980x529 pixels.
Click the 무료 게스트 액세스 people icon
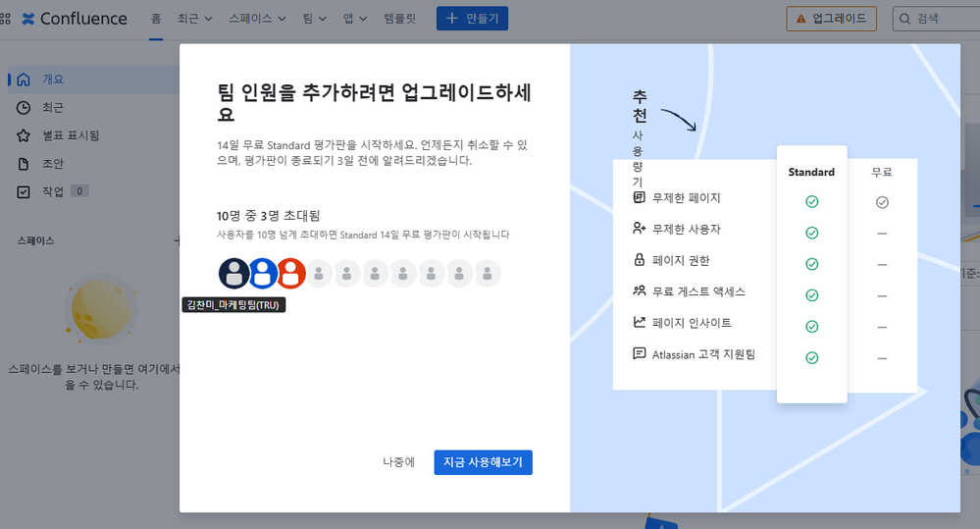click(x=639, y=291)
